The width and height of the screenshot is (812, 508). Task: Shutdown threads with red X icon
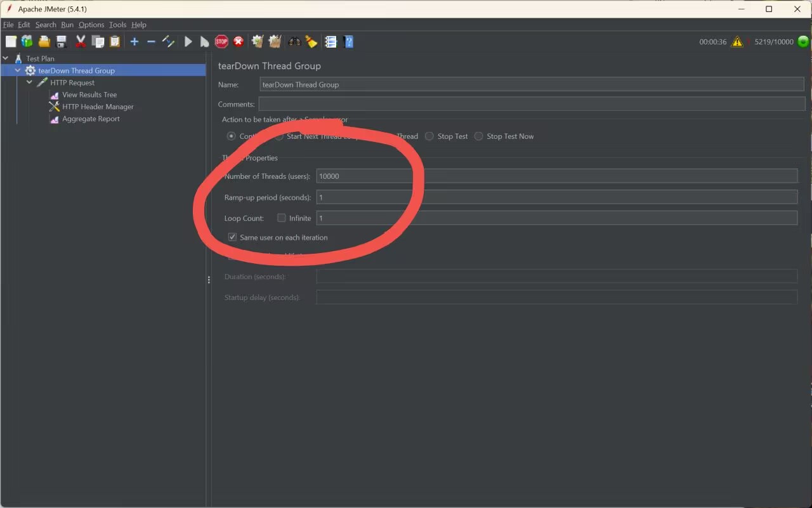[x=239, y=42]
